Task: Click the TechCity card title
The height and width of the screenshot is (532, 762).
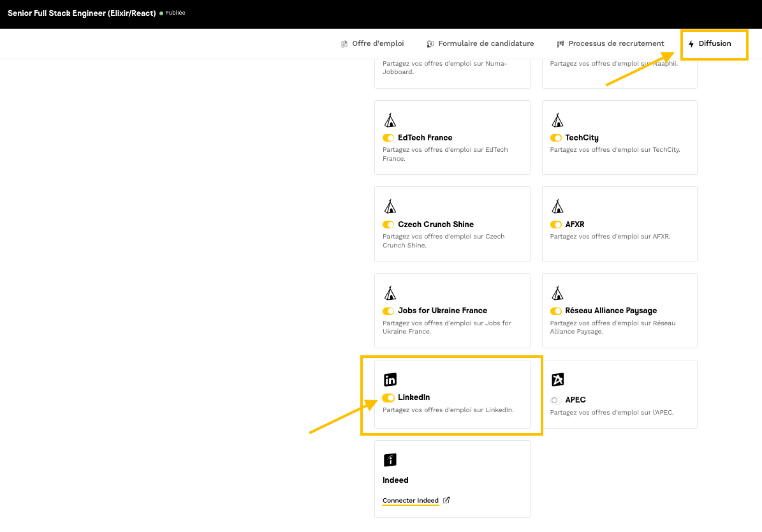Action: [x=582, y=138]
